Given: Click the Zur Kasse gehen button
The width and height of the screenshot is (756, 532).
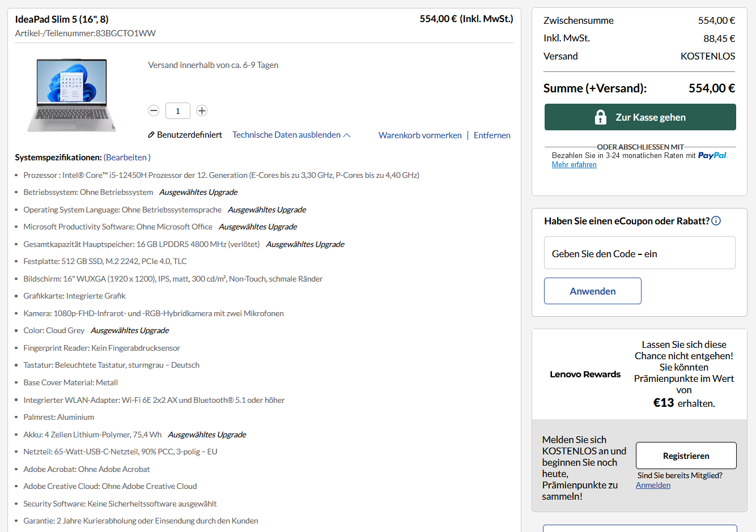Looking at the screenshot, I should point(640,117).
